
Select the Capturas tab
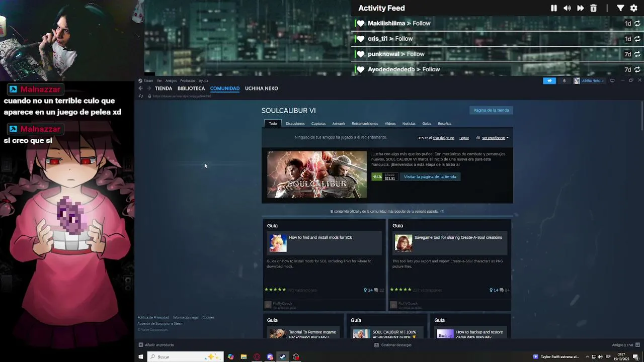318,124
